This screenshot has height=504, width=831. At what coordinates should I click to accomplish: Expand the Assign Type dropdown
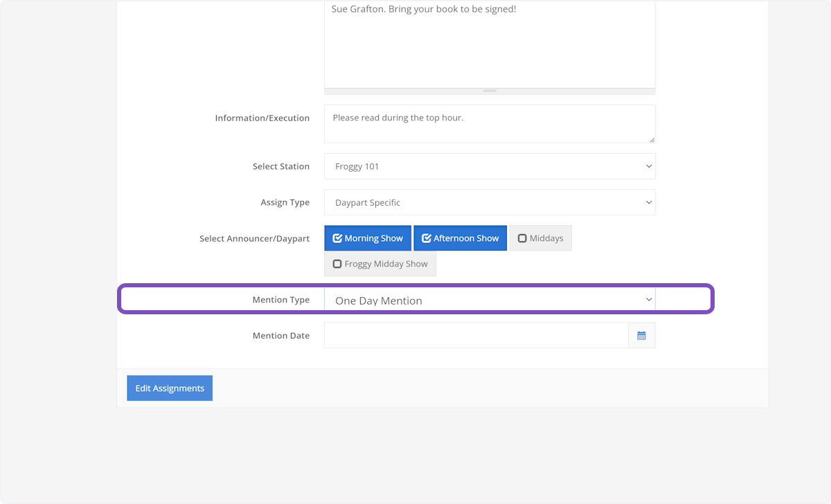(489, 203)
